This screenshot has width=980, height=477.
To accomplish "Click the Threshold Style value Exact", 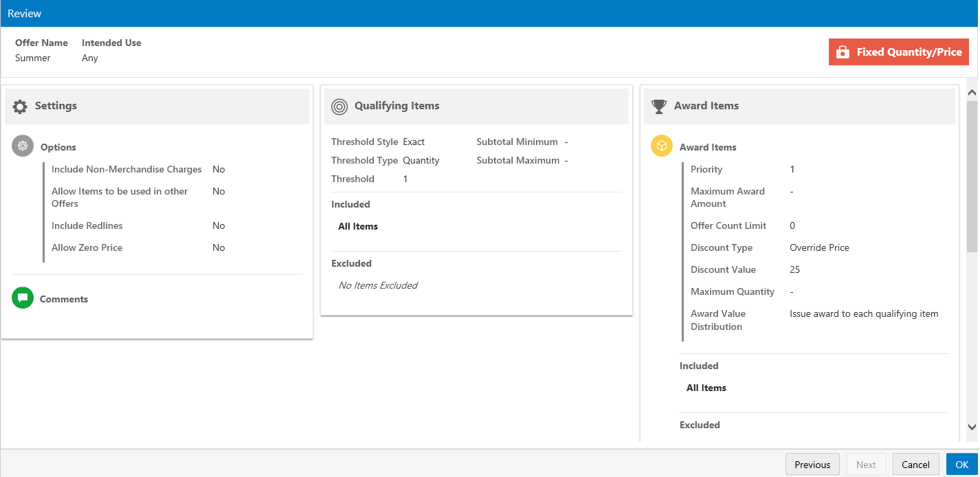I will tap(414, 142).
